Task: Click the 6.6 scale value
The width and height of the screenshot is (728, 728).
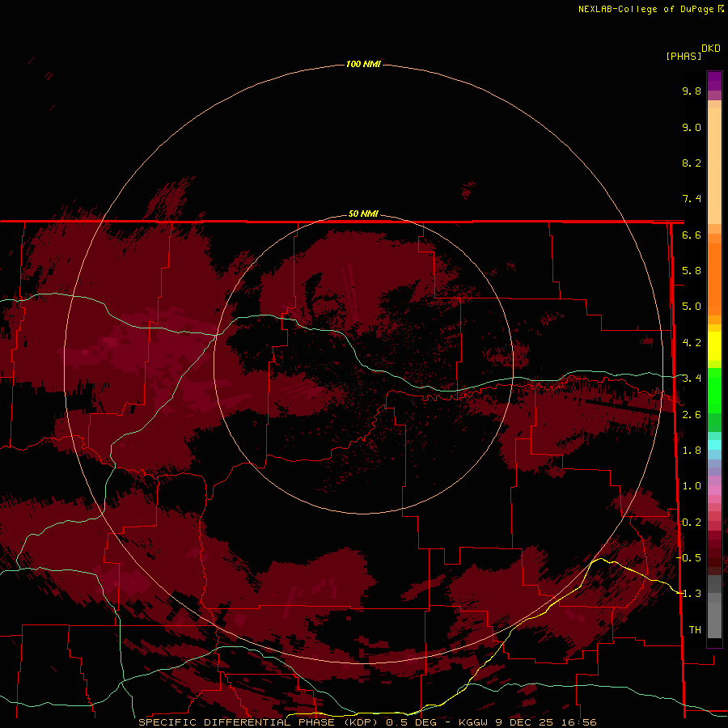Action: click(x=692, y=235)
